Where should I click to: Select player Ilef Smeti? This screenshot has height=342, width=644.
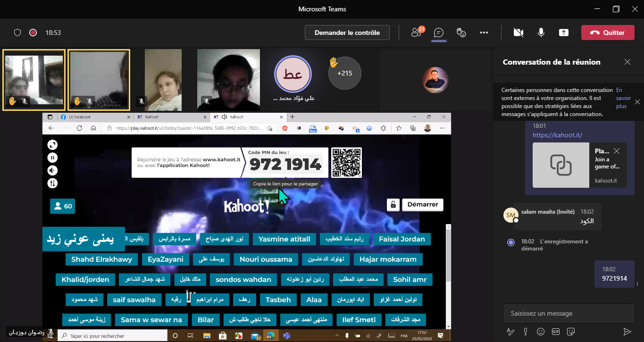tap(359, 320)
